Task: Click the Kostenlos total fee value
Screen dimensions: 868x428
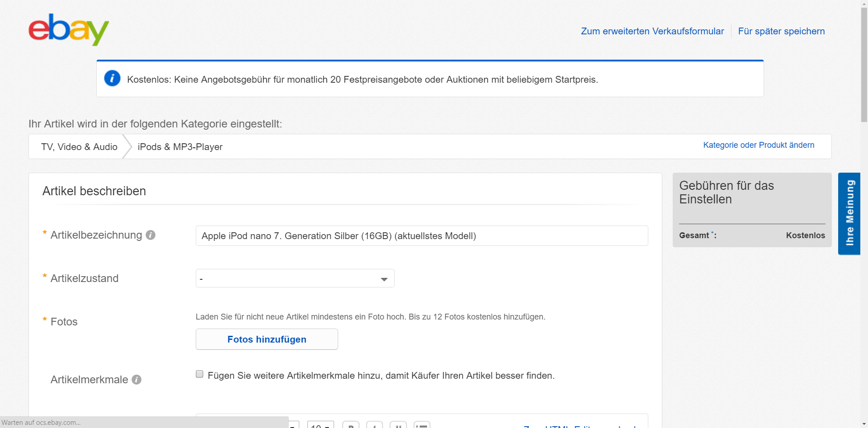Action: (x=806, y=235)
